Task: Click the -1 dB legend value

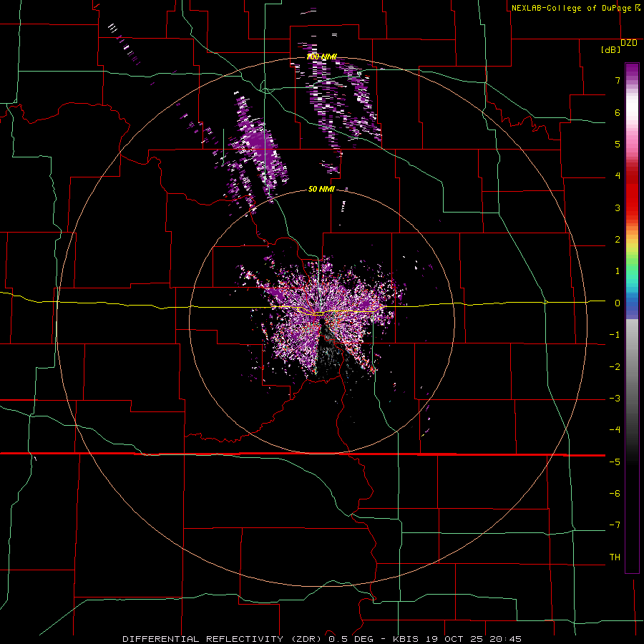Action: [615, 335]
